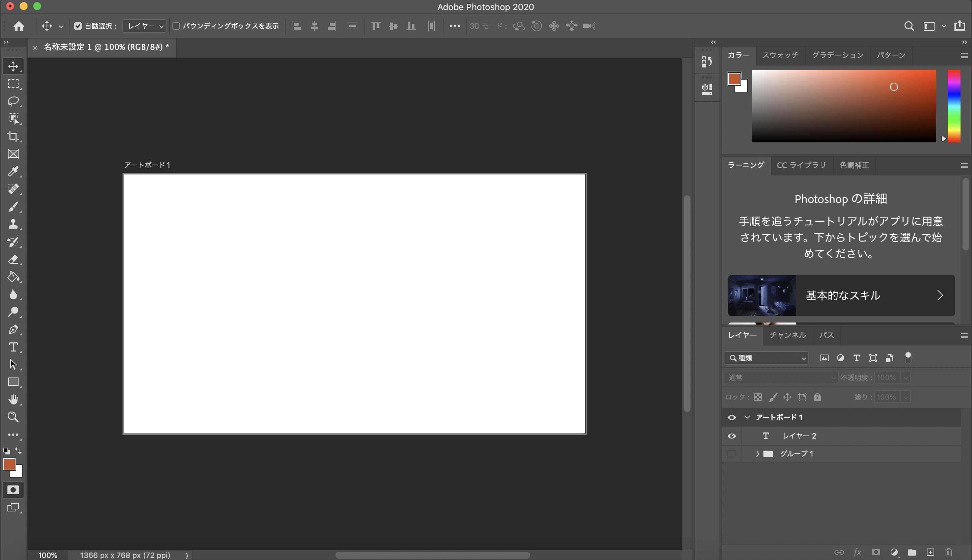
Task: Switch to the スウォッチ tab
Action: point(780,55)
